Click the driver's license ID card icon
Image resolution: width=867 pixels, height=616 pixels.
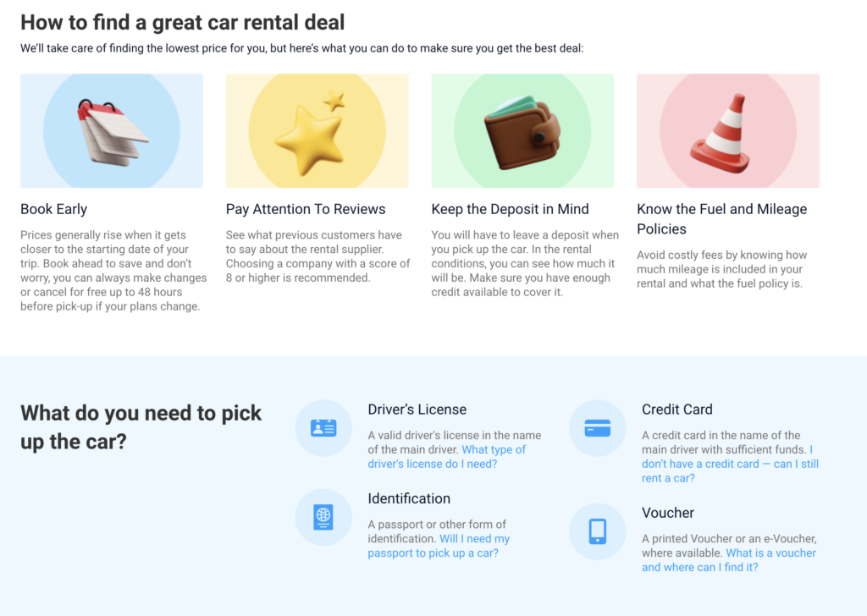(x=323, y=428)
